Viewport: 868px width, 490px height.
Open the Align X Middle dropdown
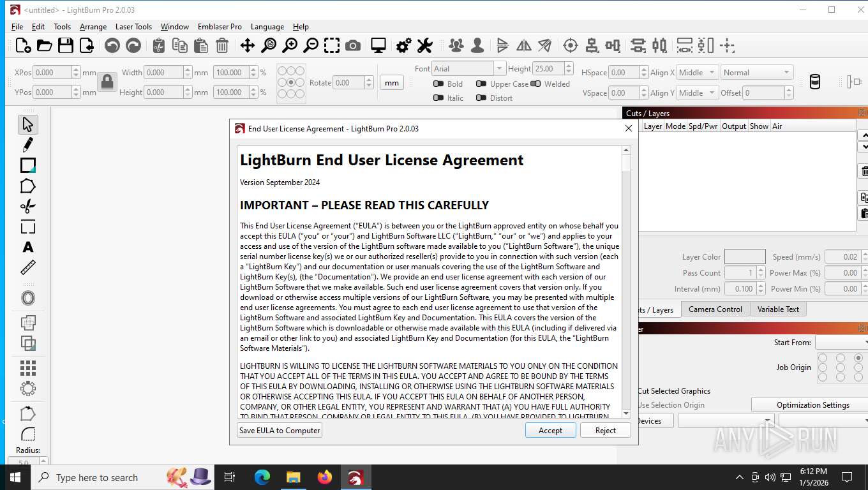point(697,72)
